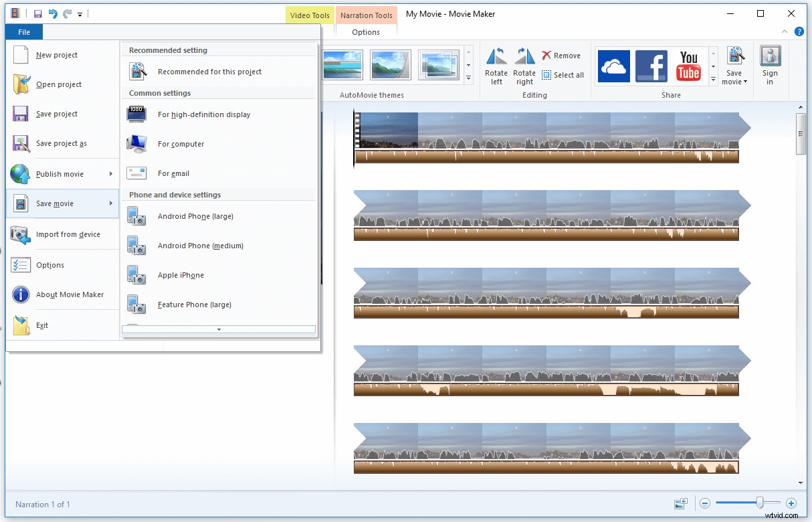Viewport: 812px width, 522px height.
Task: Select the Rotate left tool
Action: (496, 65)
